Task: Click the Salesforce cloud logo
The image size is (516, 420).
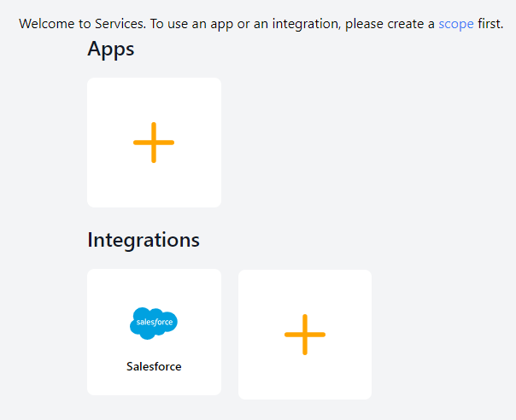Action: tap(154, 323)
